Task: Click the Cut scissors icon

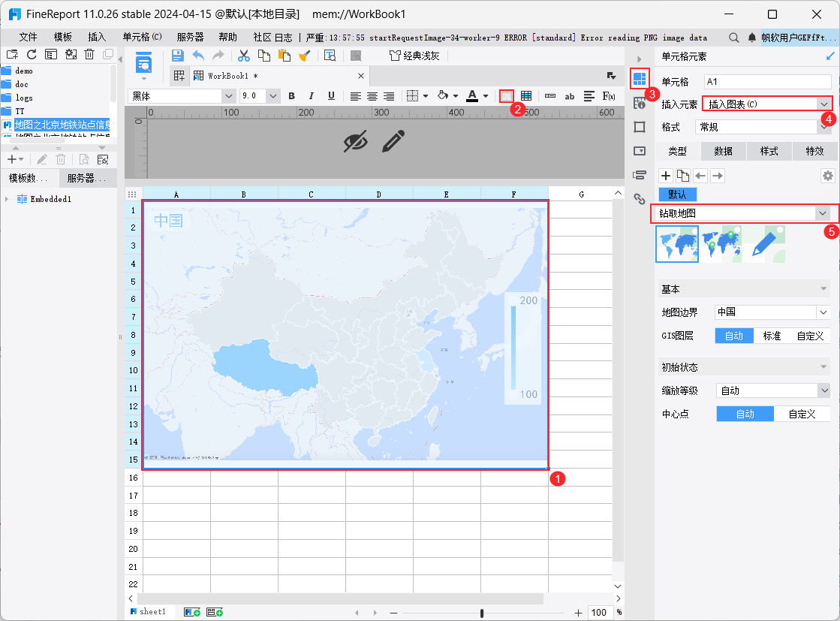Action: pos(243,55)
